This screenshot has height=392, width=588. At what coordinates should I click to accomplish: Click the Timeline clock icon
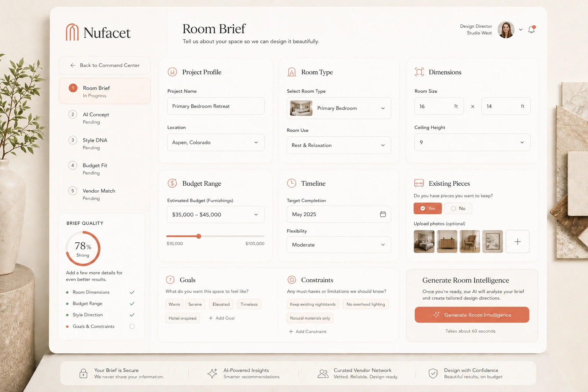(292, 183)
